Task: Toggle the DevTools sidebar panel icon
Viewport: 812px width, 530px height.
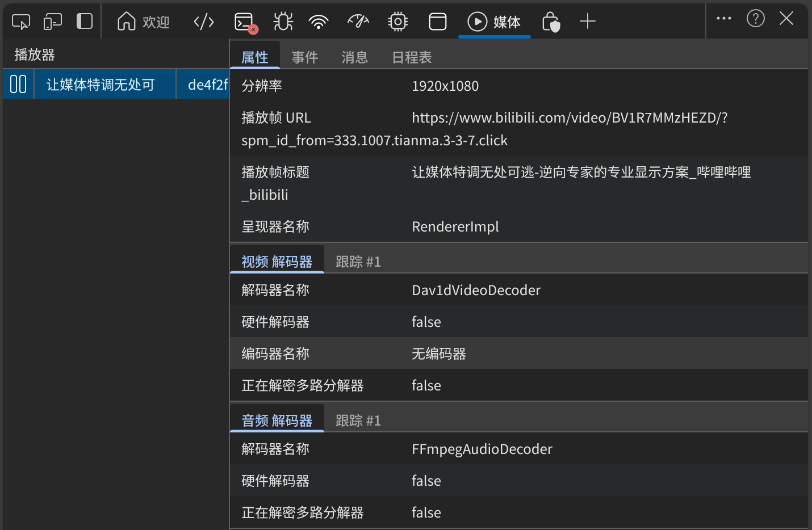Action: (85, 22)
